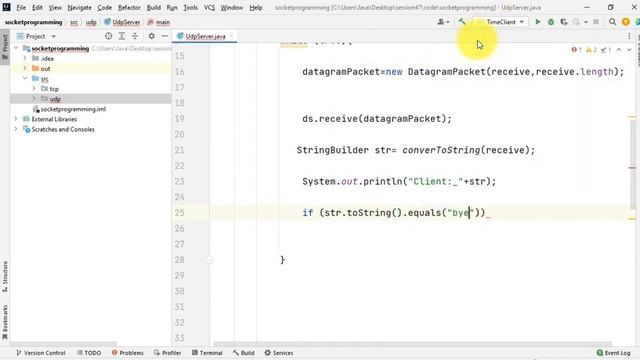Place cursor on ds.receive(datagramPacket) line
The height and width of the screenshot is (360, 640).
[x=377, y=119]
